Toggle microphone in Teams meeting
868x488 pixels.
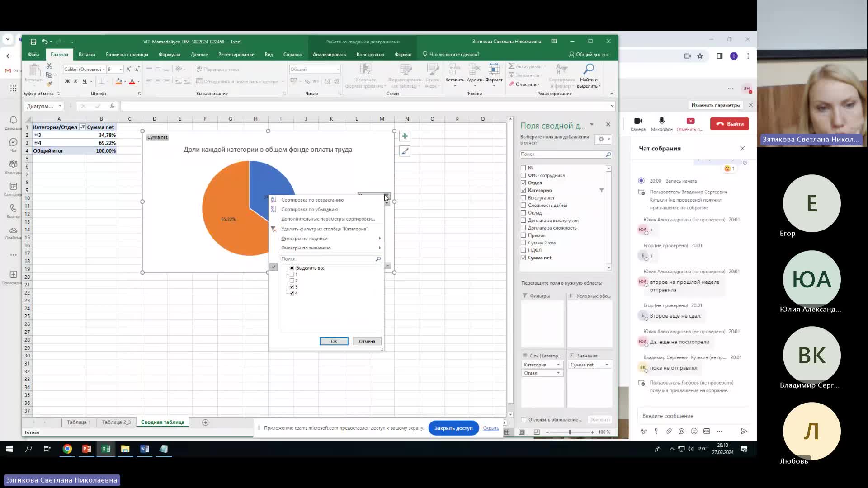[662, 121]
